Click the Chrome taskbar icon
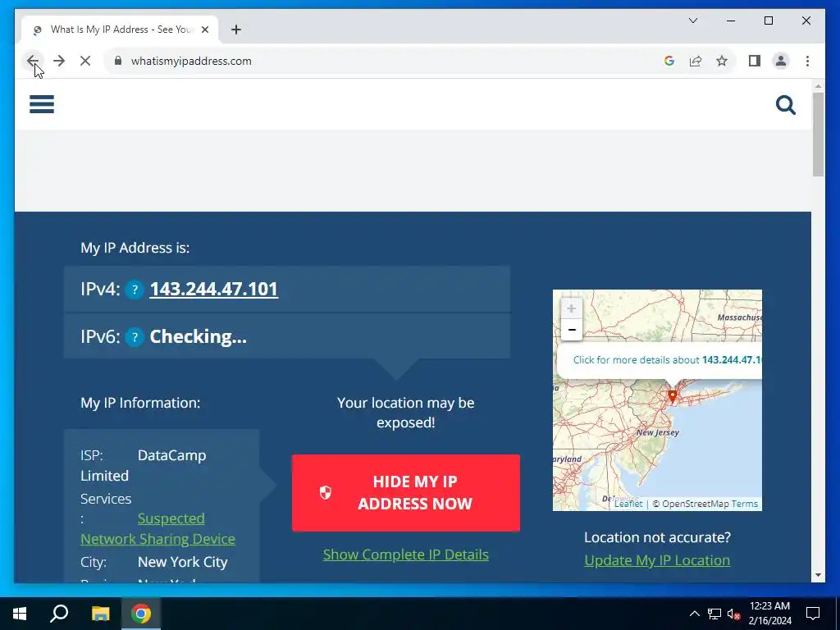Viewport: 840px width, 630px height. 141,614
